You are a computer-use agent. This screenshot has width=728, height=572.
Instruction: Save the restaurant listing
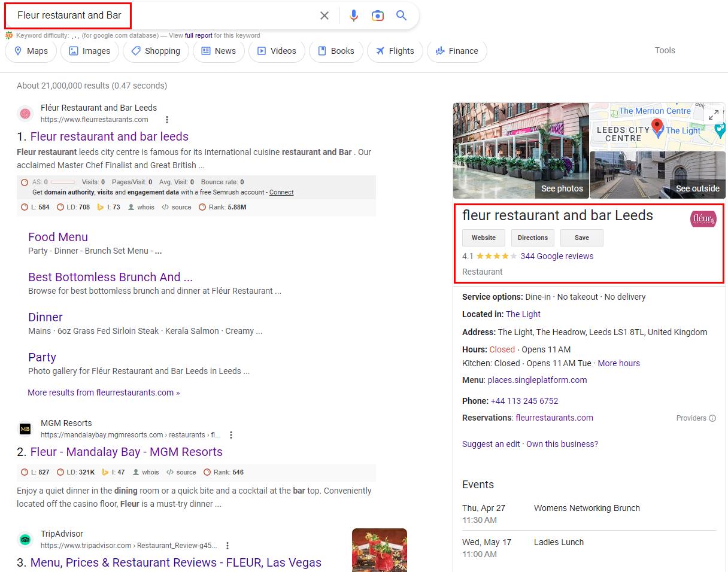point(582,238)
